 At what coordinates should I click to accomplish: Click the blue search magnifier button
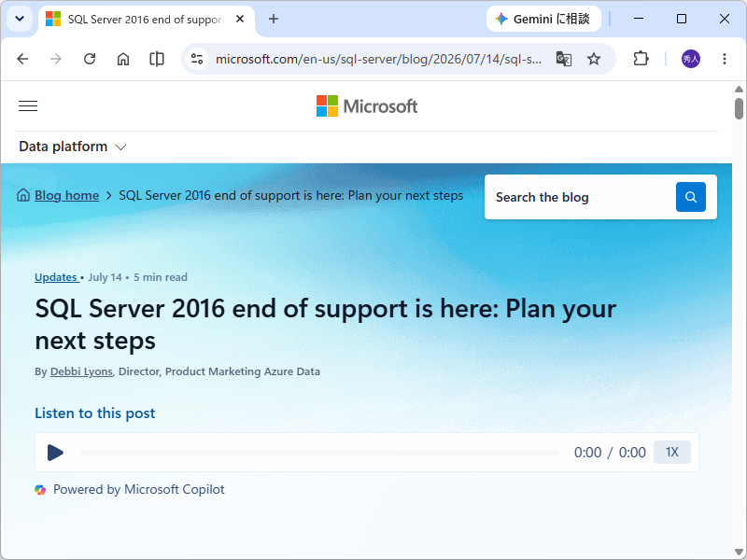(691, 197)
